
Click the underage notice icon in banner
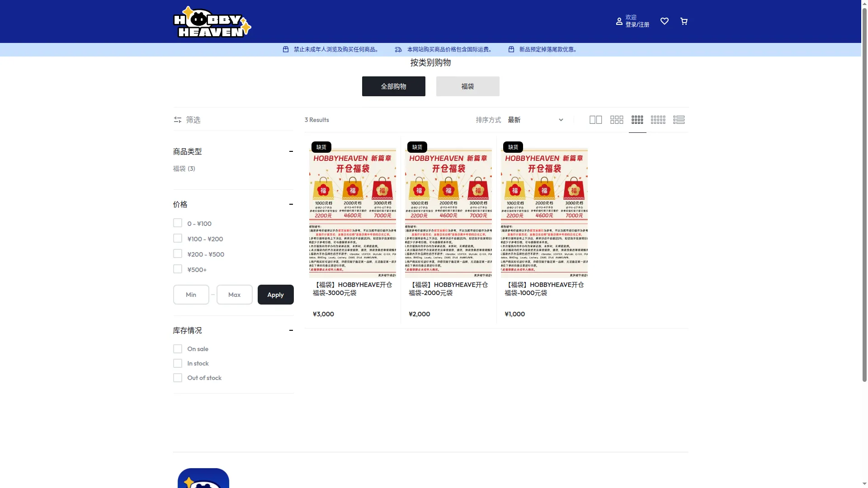tap(286, 49)
